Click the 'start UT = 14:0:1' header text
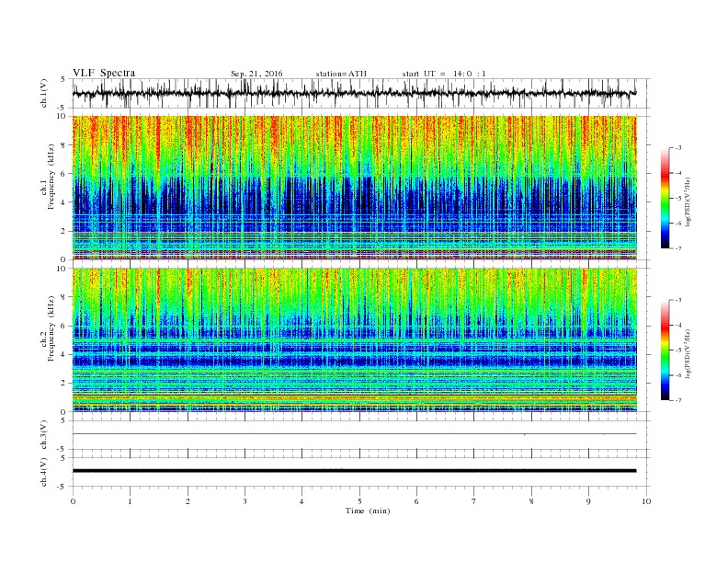The width and height of the screenshot is (728, 563). click(444, 74)
